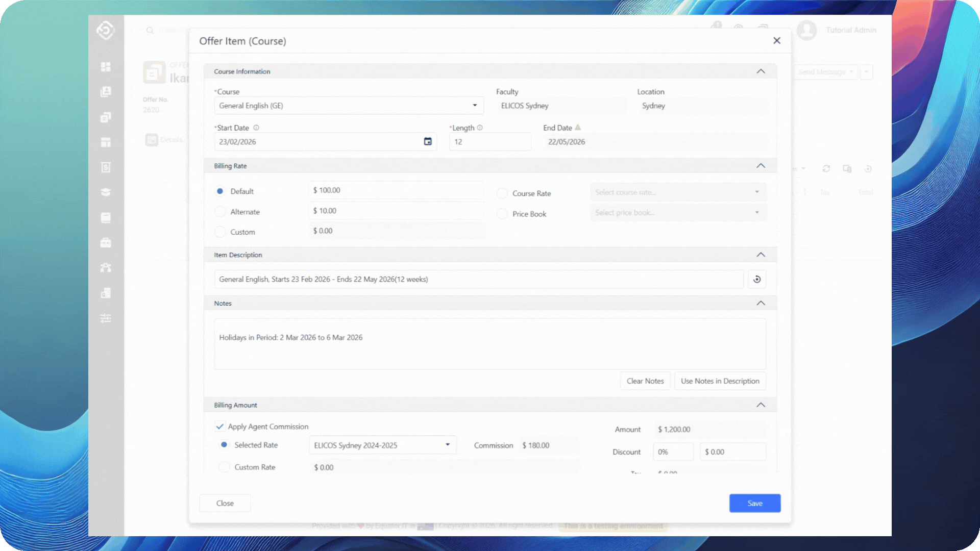This screenshot has height=551, width=980.
Task: Collapse the Course Information section
Action: [x=761, y=71]
